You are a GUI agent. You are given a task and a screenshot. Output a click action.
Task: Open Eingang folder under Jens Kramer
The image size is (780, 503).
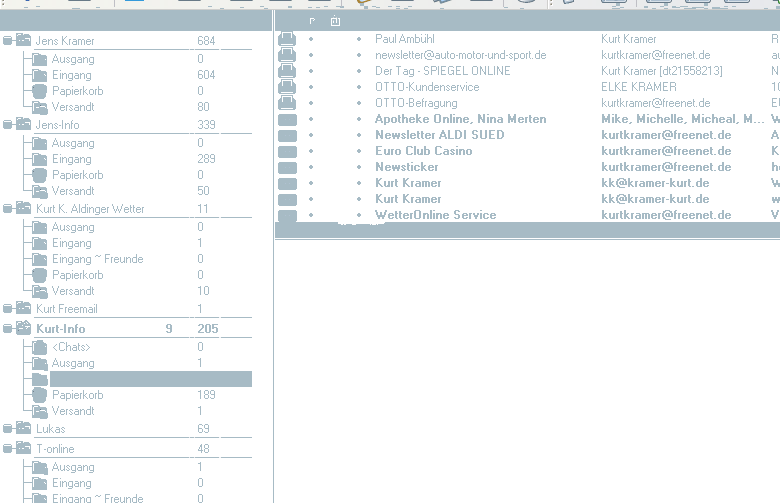tap(71, 75)
